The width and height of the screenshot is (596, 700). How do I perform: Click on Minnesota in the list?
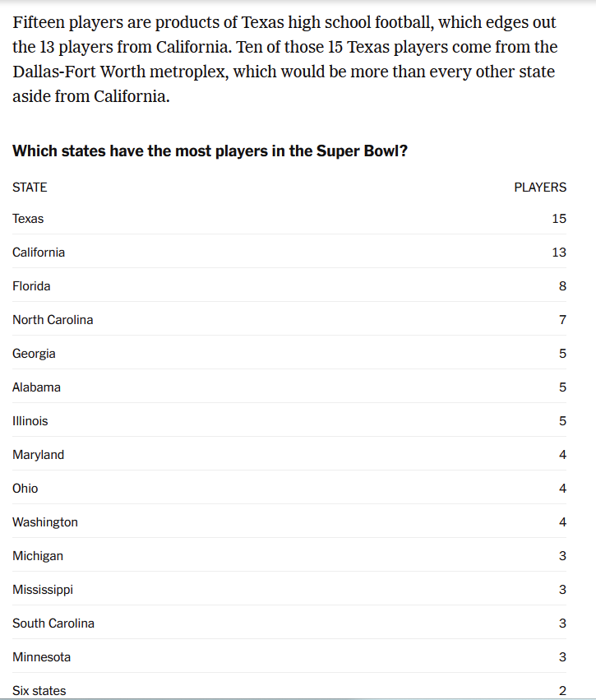[41, 657]
